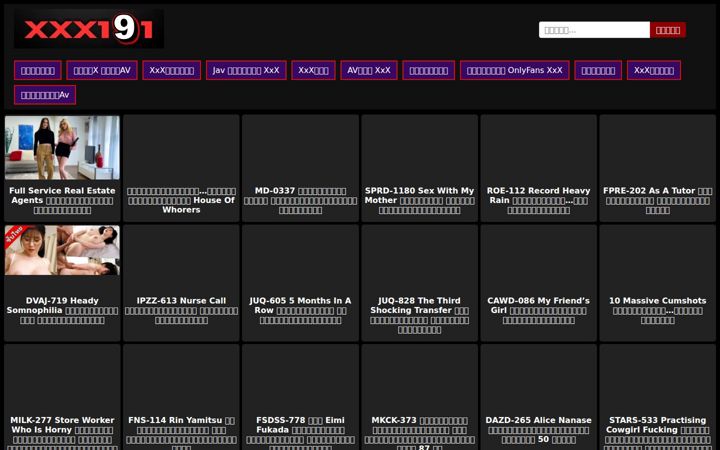Viewport: 720px width, 450px height.
Task: Open the menu item starting with Jav
Action: click(x=246, y=70)
